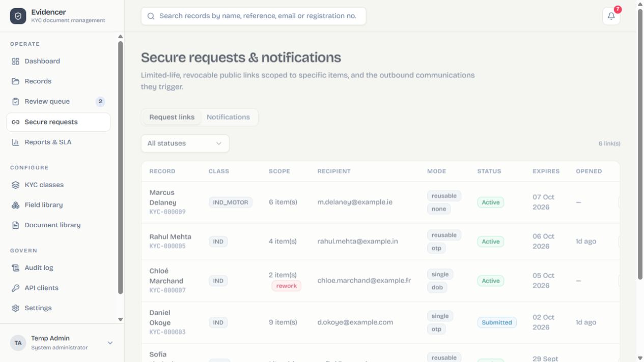Click the red notification count badge
The height and width of the screenshot is (362, 644).
pyautogui.click(x=618, y=9)
